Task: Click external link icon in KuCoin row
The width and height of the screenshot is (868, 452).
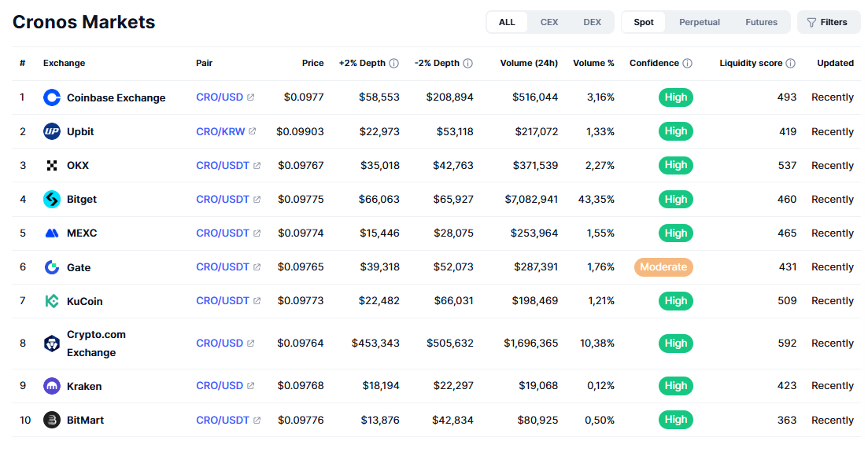Action: coord(257,300)
